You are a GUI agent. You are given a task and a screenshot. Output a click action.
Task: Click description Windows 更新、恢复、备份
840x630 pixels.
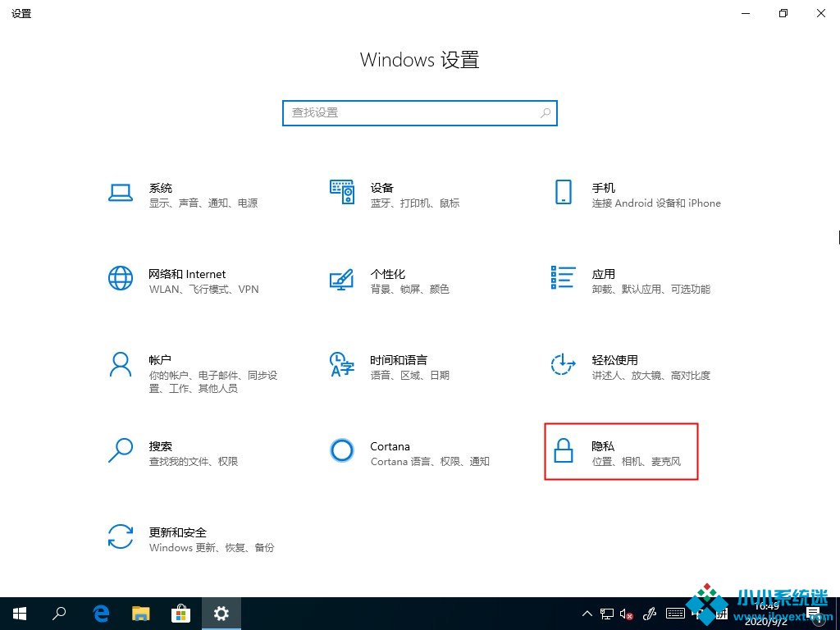[x=212, y=547]
